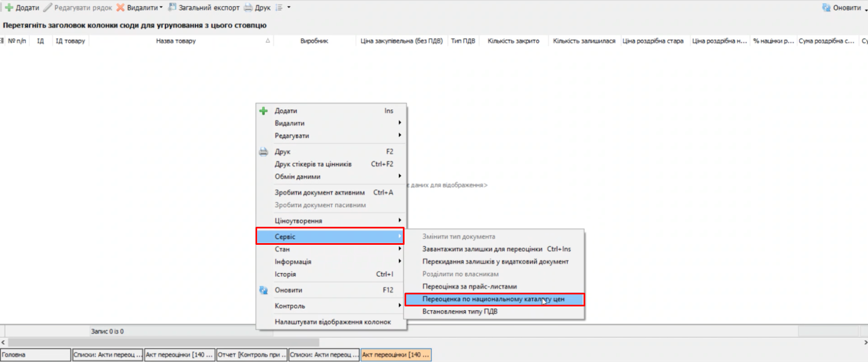Image resolution: width=868 pixels, height=362 pixels.
Task: Click the pencil Редагувати рядок icon
Action: click(48, 8)
